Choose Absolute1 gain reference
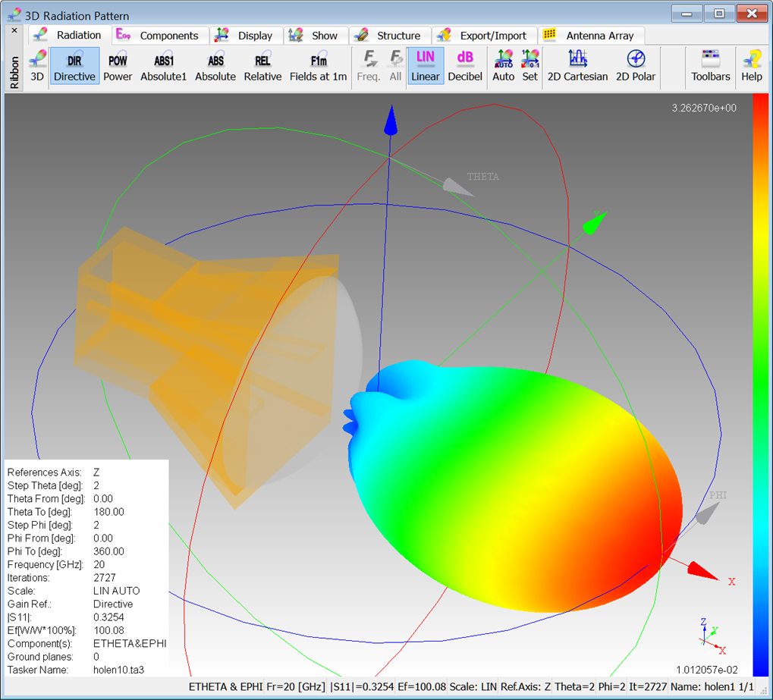Viewport: 773px width, 700px height. (164, 67)
